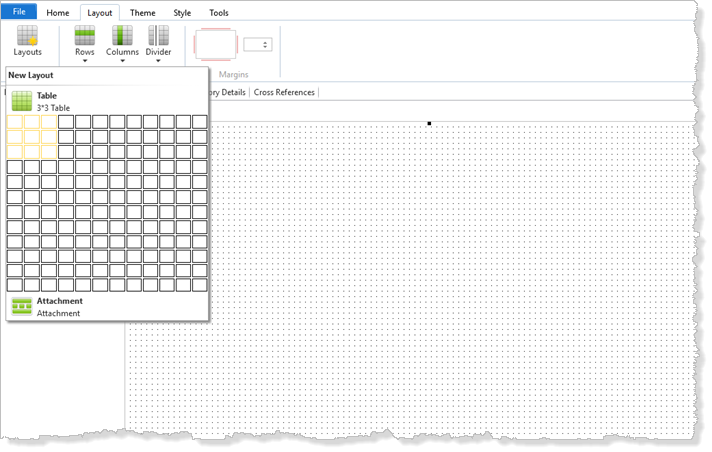Click the Margins preview box
The width and height of the screenshot is (712, 452).
216,45
